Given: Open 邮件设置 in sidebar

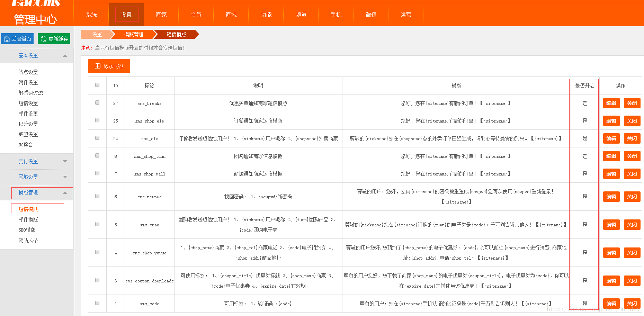Looking at the screenshot, I should (x=28, y=114).
